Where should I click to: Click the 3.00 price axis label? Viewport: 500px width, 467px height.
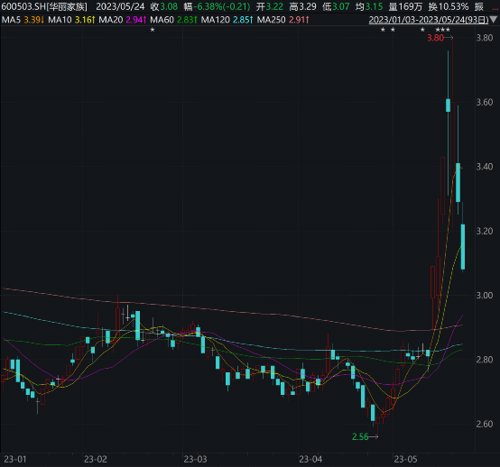click(484, 295)
